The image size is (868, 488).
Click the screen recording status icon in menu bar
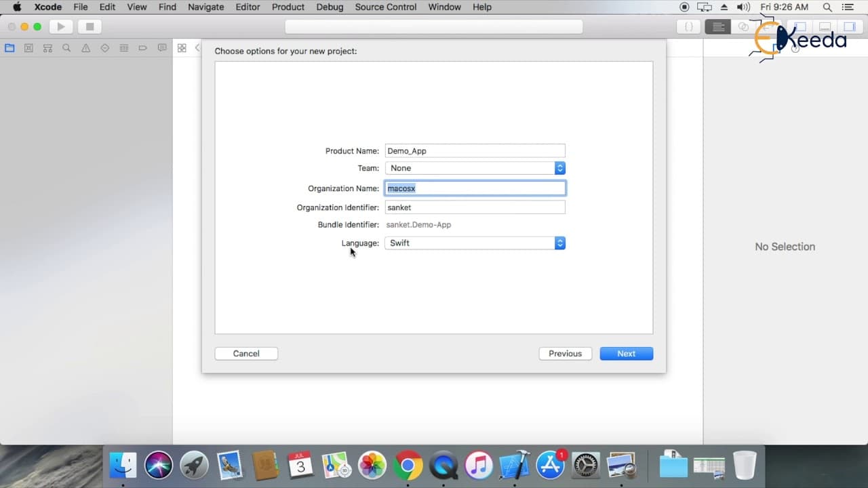coord(684,7)
